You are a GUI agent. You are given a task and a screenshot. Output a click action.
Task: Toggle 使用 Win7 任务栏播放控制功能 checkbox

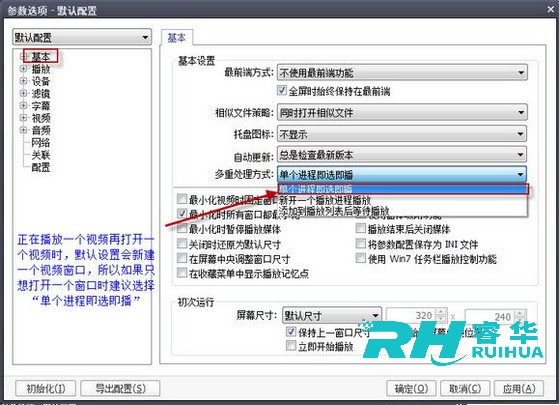coord(361,258)
